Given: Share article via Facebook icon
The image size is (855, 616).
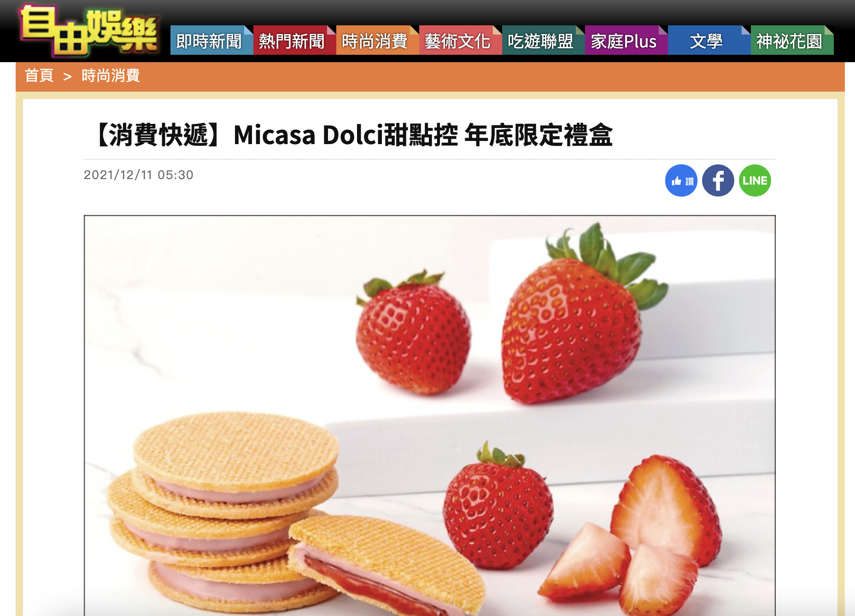Looking at the screenshot, I should pos(718,180).
